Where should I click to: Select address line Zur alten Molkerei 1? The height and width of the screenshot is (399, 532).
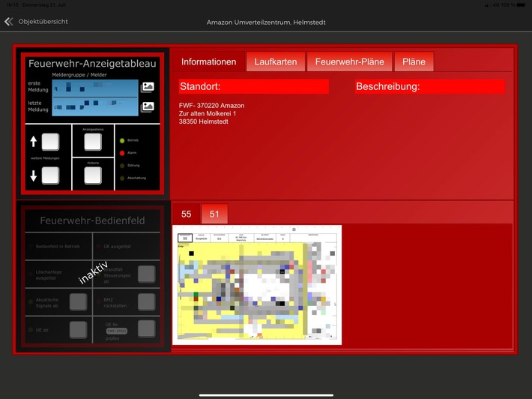pyautogui.click(x=208, y=114)
